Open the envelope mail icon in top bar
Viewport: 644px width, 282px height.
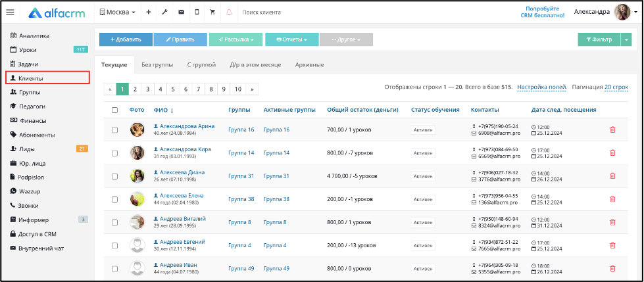pos(181,12)
